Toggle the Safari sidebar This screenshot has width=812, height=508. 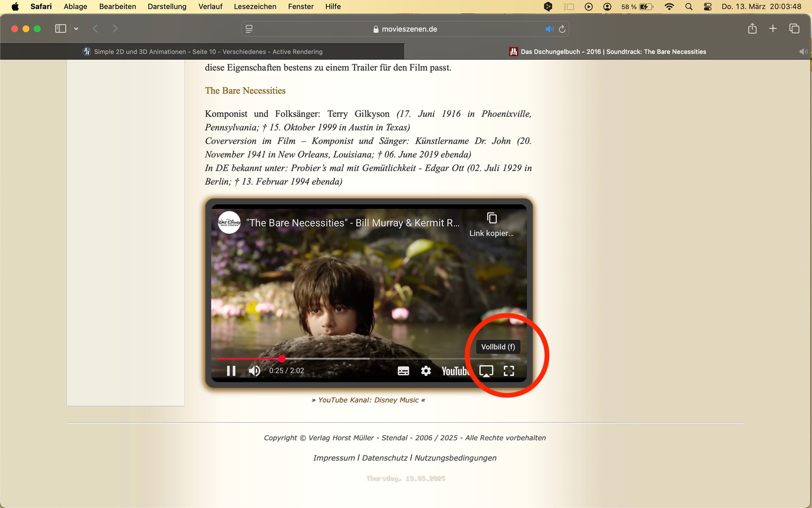click(x=60, y=29)
